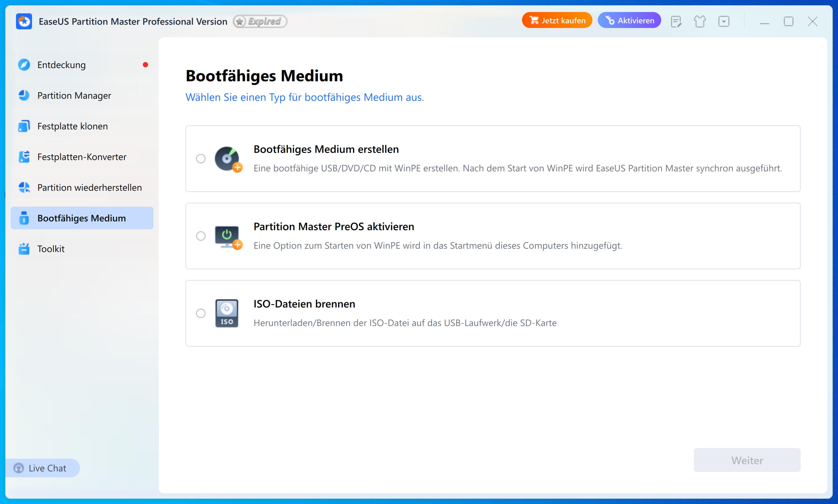
Task: Click the Aktivieren button
Action: (x=630, y=20)
